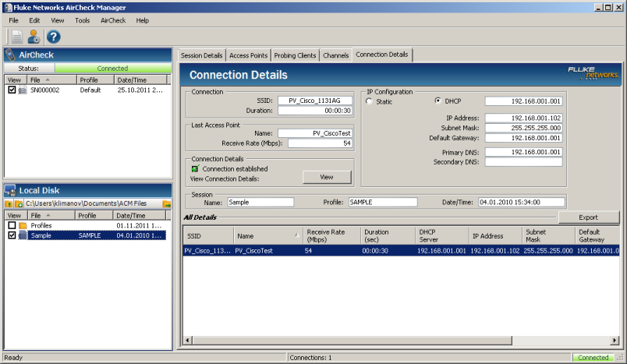This screenshot has width=627, height=364.
Task: Open the Help menu
Action: 143,20
